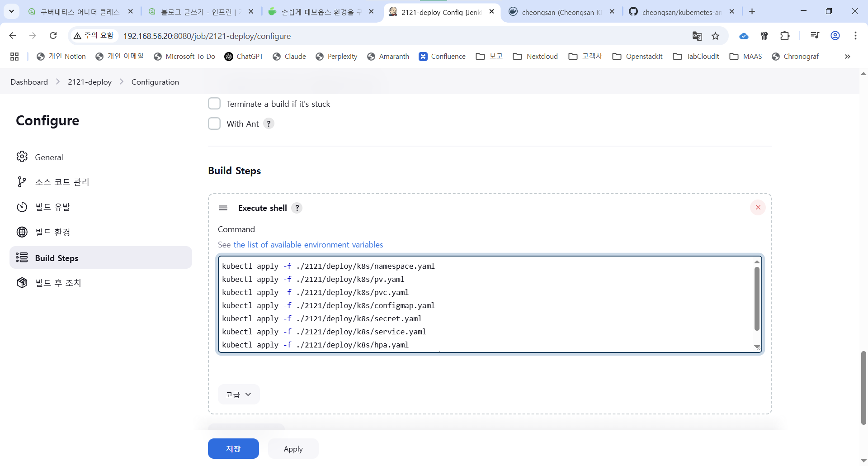Open the With Ant help question mark
The image size is (868, 466).
tap(269, 124)
